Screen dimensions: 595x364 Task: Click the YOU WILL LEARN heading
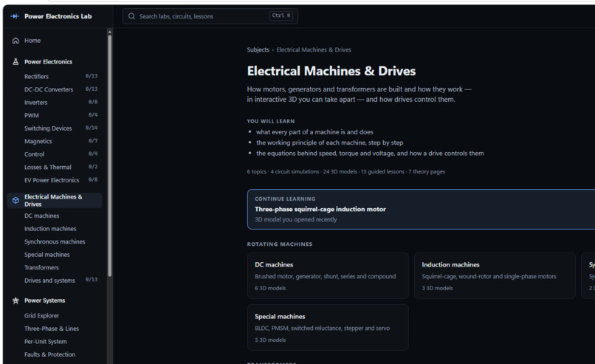tap(271, 121)
